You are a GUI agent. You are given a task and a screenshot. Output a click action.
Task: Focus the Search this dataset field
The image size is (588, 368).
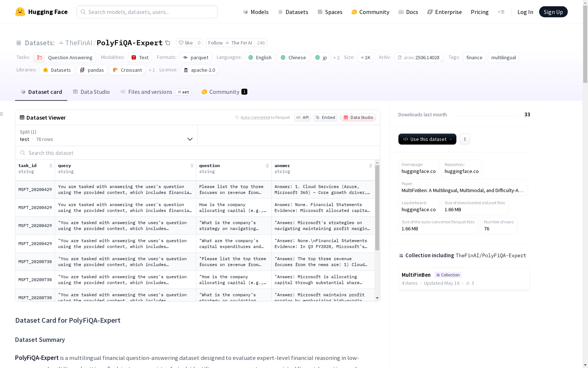coord(198,153)
